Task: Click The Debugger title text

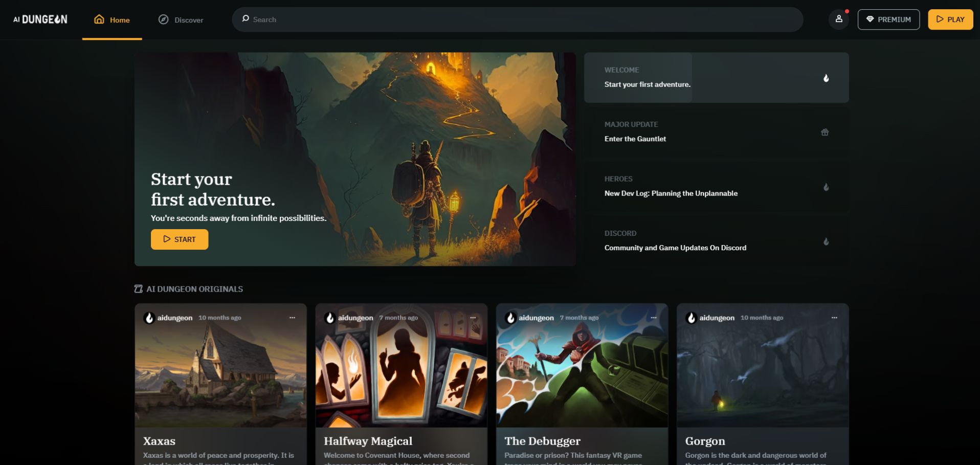Action: pyautogui.click(x=543, y=441)
